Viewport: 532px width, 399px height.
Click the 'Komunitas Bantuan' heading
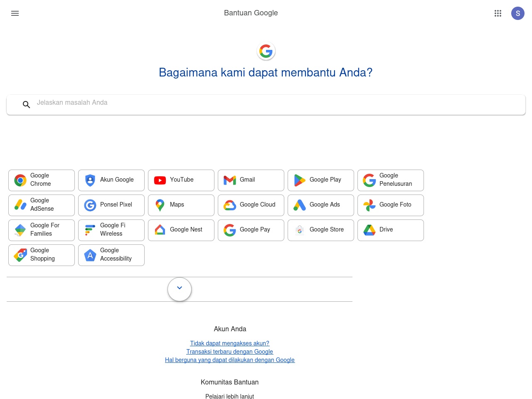click(230, 382)
